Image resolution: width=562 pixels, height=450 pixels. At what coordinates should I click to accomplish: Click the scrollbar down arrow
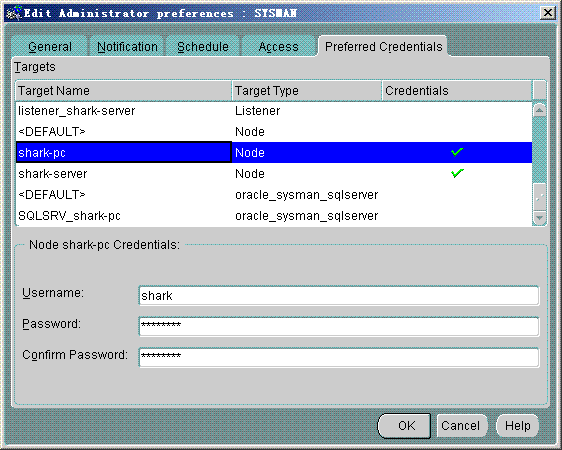[539, 217]
